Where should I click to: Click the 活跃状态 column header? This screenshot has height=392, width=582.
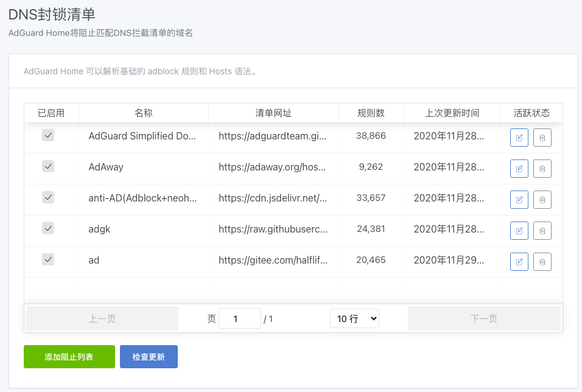531,113
